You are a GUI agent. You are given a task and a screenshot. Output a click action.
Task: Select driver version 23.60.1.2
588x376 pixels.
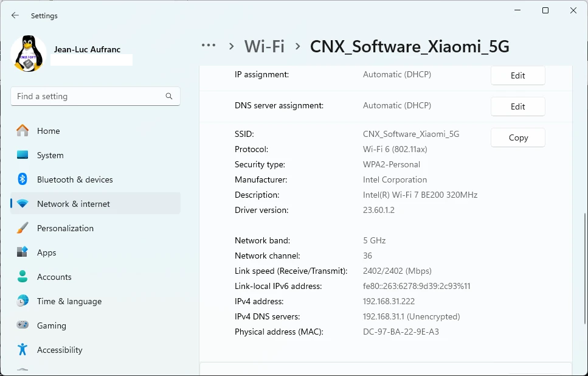[x=379, y=210]
